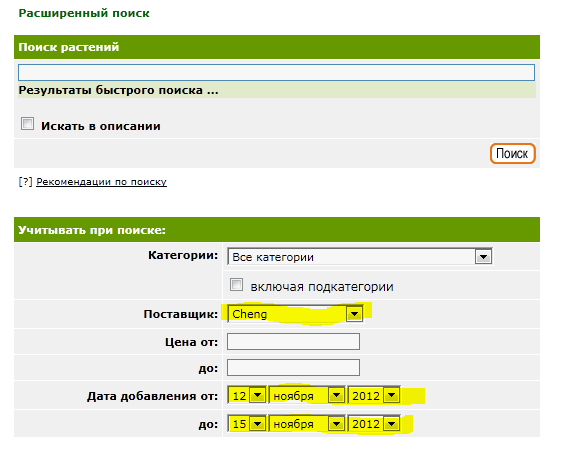Enable the 'Искать в описании' checkbox
561x462 pixels.
click(28, 124)
